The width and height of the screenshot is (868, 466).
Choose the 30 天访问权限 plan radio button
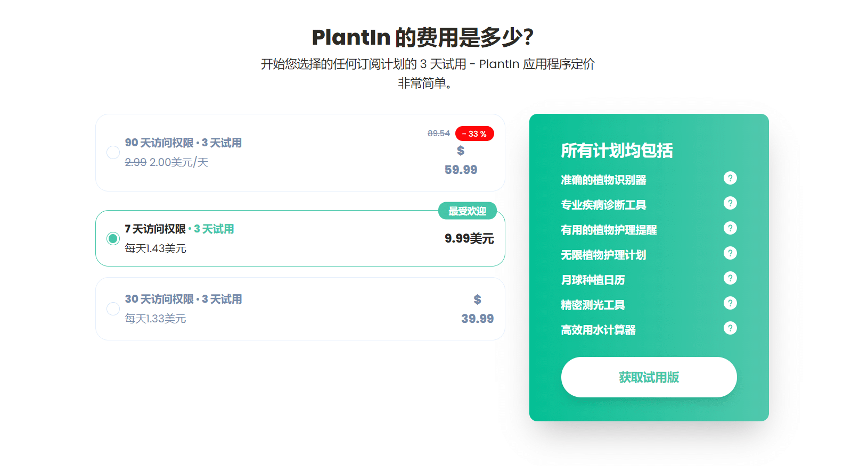[113, 309]
